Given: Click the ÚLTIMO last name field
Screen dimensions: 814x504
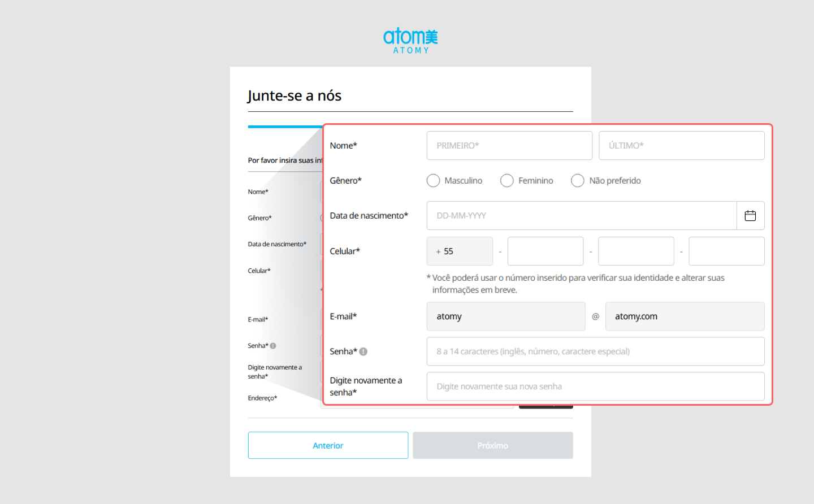Looking at the screenshot, I should click(681, 146).
